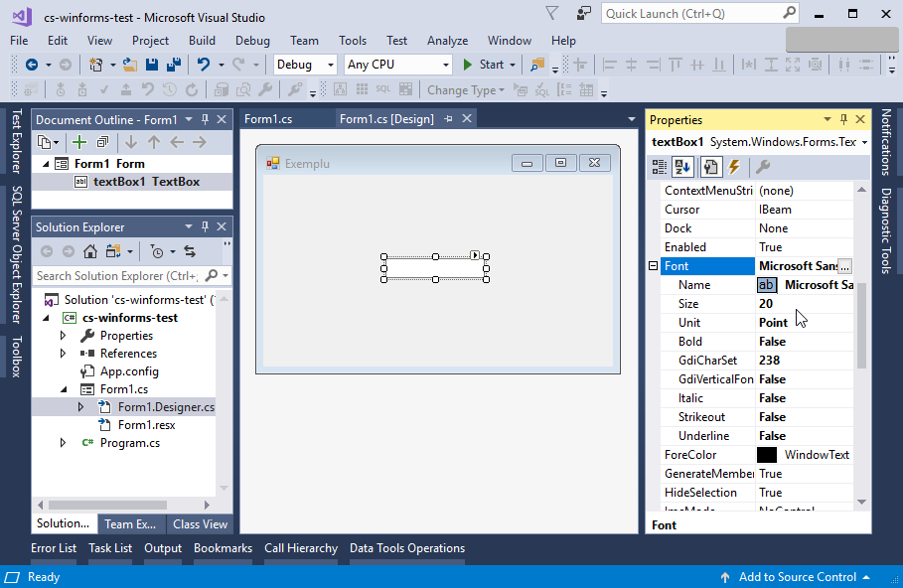Expand Form1.Designer.cs node
This screenshot has height=588, width=903.
[x=81, y=406]
